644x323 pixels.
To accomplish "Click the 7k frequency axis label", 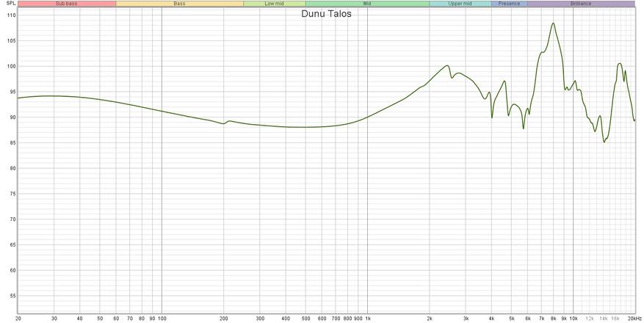I will (542, 319).
